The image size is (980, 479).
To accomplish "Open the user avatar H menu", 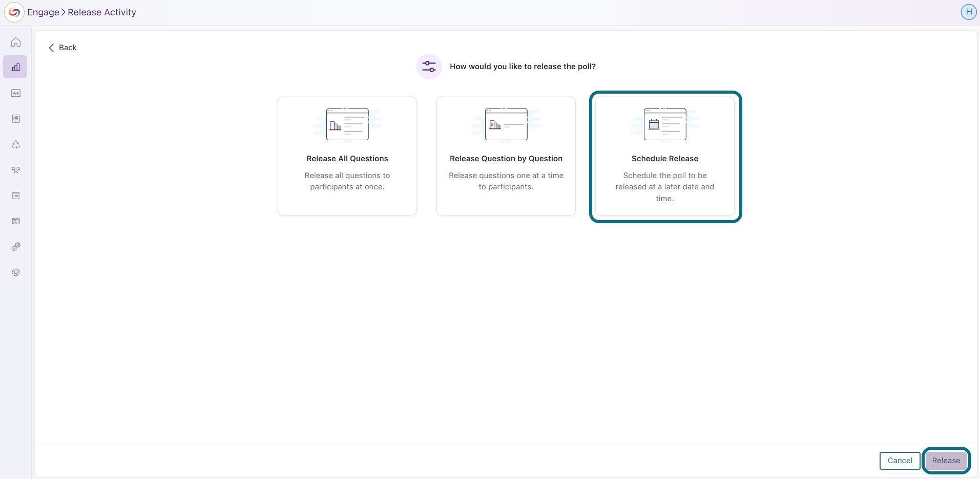I will click(x=968, y=12).
